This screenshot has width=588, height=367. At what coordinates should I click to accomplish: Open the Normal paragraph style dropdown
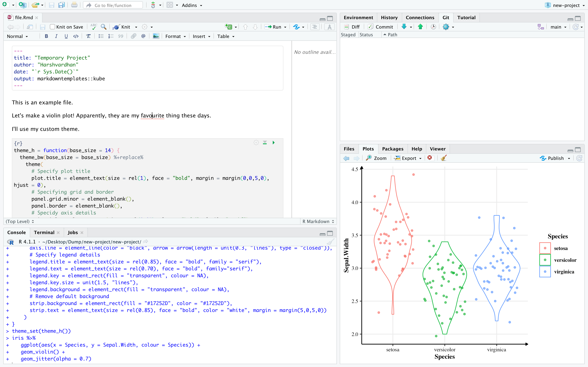(17, 36)
